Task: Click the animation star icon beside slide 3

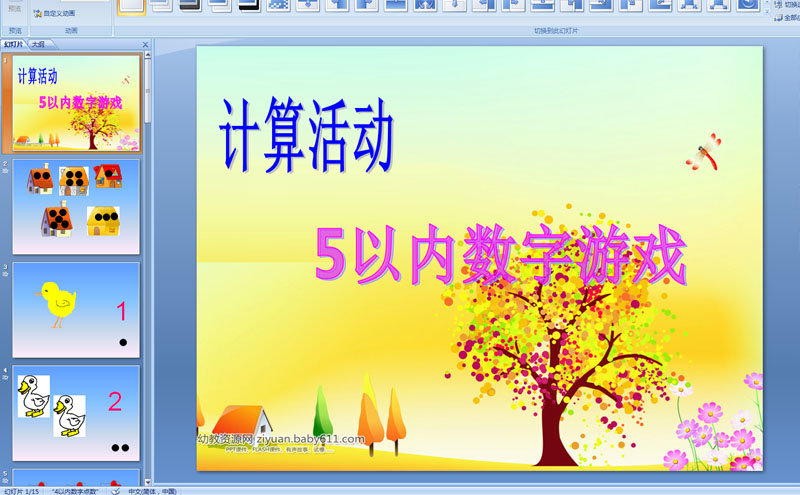Action: [6, 275]
